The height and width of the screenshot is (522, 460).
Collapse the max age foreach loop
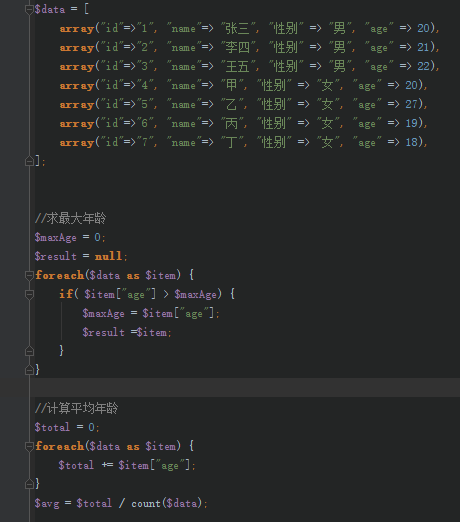29,275
